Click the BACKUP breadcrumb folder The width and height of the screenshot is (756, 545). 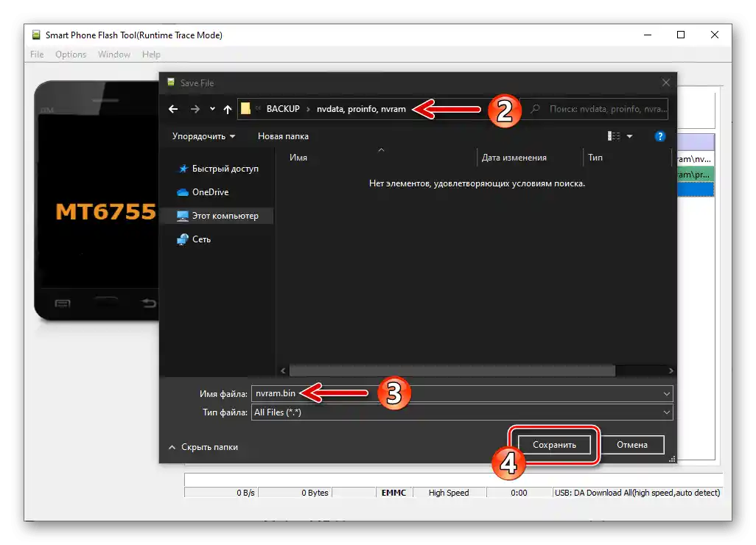point(283,109)
